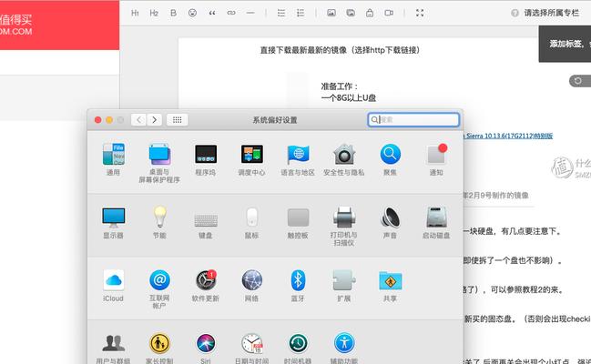Toggle bold formatting in editor
This screenshot has height=364, width=591.
click(173, 13)
